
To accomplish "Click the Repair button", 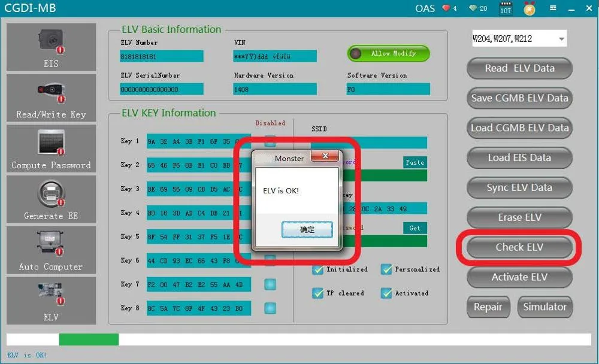I will click(488, 307).
